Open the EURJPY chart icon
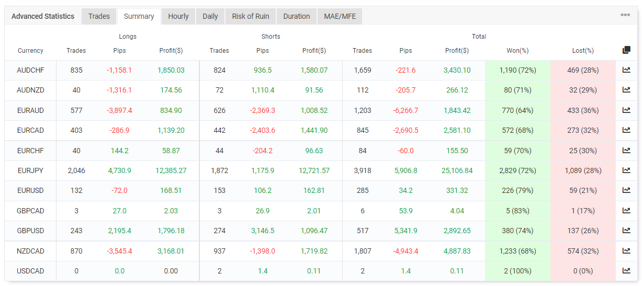 (626, 170)
